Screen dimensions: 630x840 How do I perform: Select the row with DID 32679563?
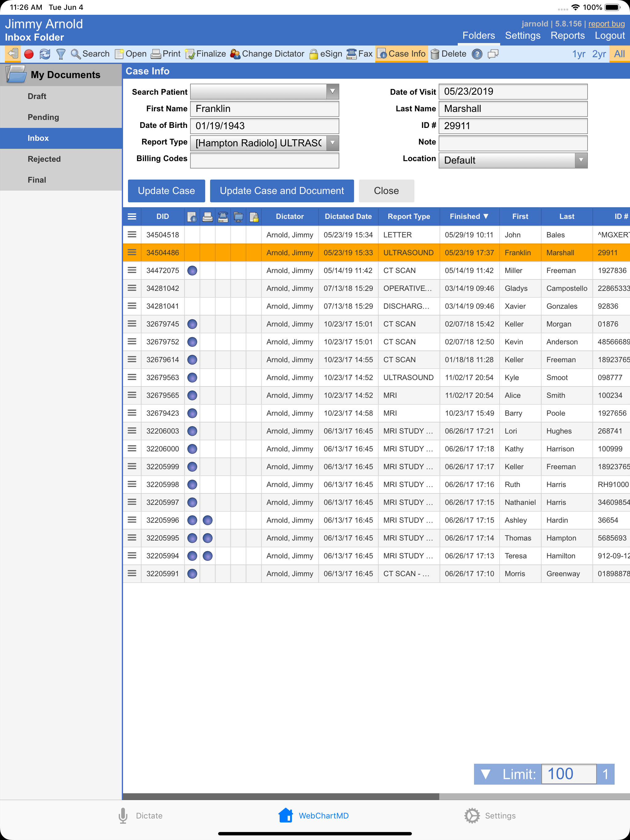376,378
